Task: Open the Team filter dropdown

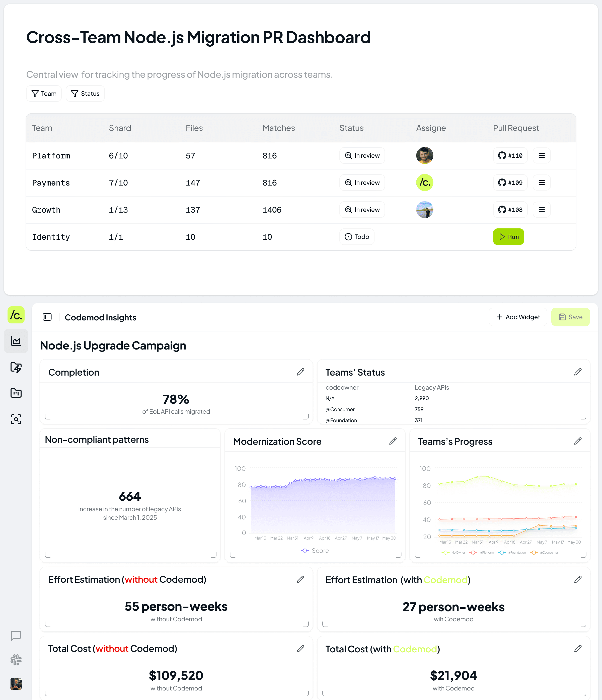Action: pyautogui.click(x=44, y=94)
